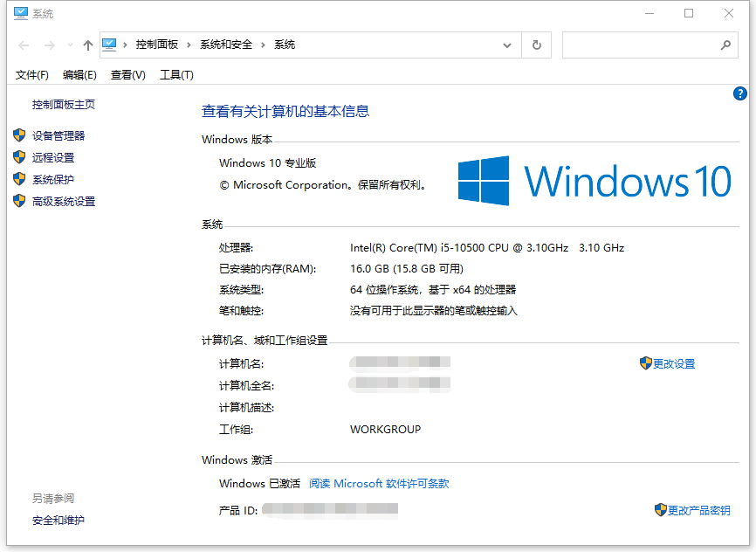Expand chevron after 系统和安全 breadcrumb
756x552 pixels.
pyautogui.click(x=263, y=45)
